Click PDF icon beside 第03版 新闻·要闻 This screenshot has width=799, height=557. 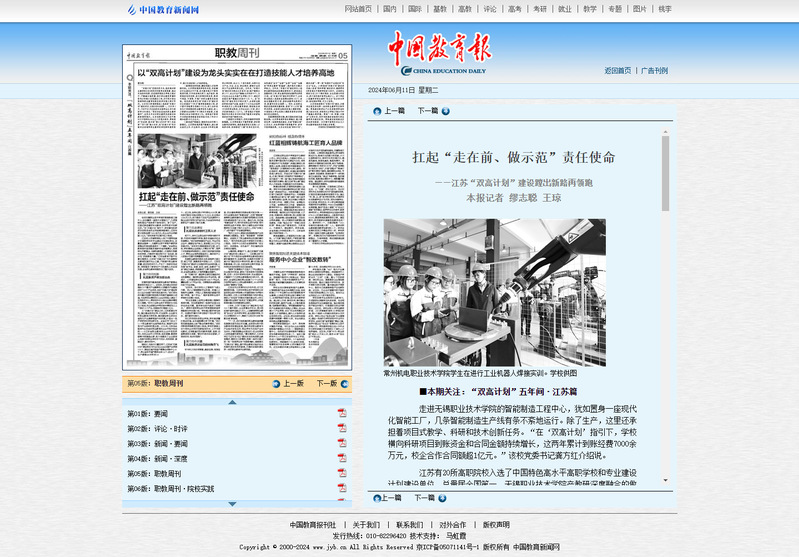pyautogui.click(x=342, y=443)
